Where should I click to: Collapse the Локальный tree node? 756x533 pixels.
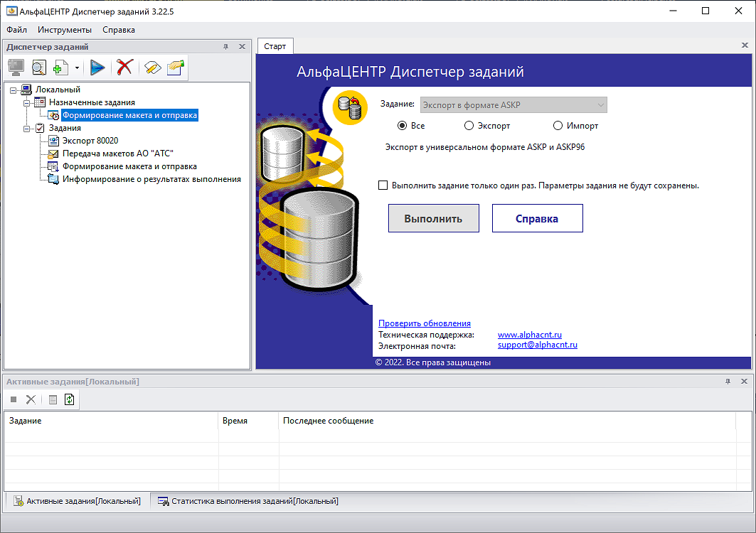(14, 90)
